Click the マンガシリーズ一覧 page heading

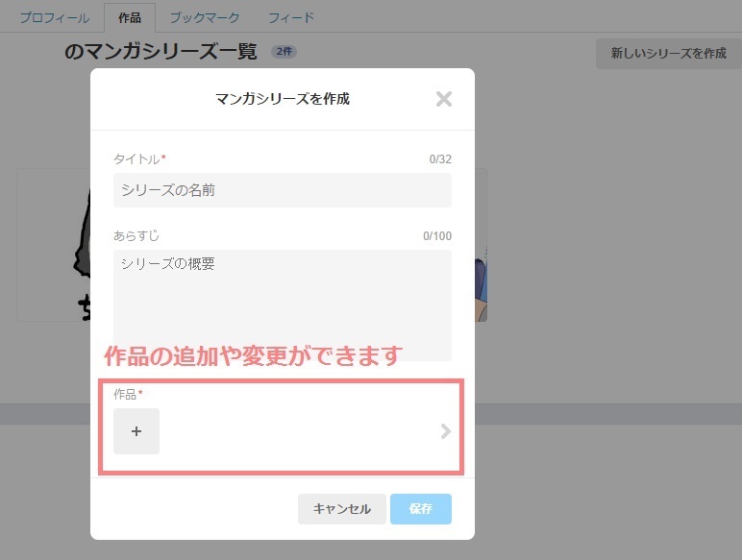click(x=161, y=52)
